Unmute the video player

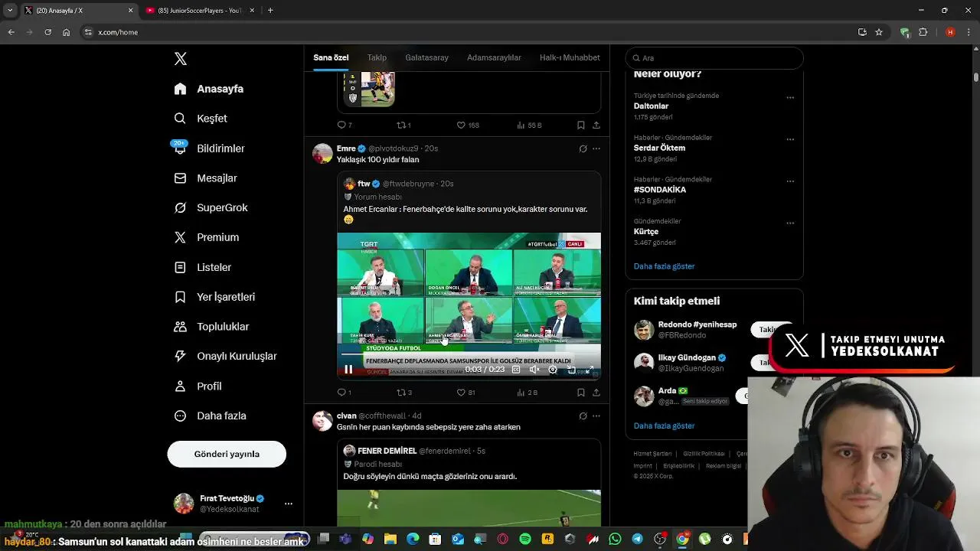pos(534,370)
